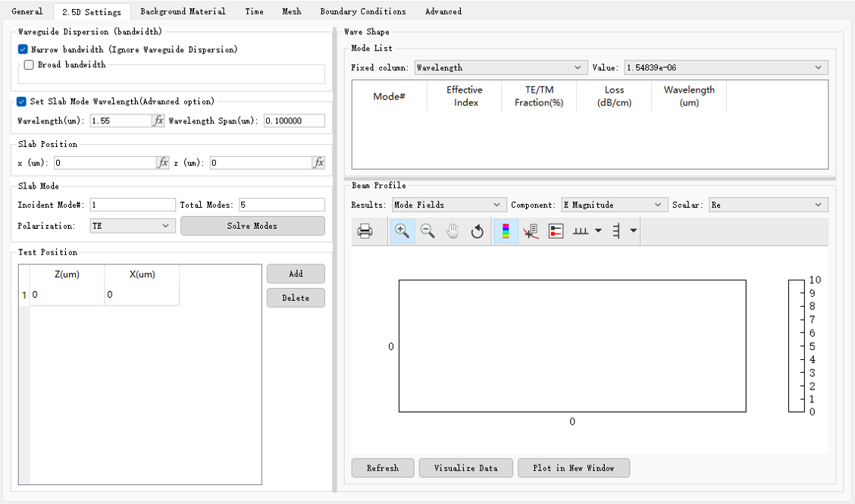Expand vertical axis ticks dropdown arrow
The width and height of the screenshot is (855, 504).
click(x=633, y=230)
